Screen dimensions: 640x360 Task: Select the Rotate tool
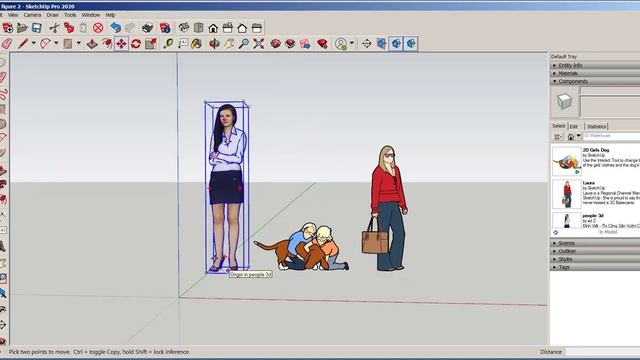136,44
